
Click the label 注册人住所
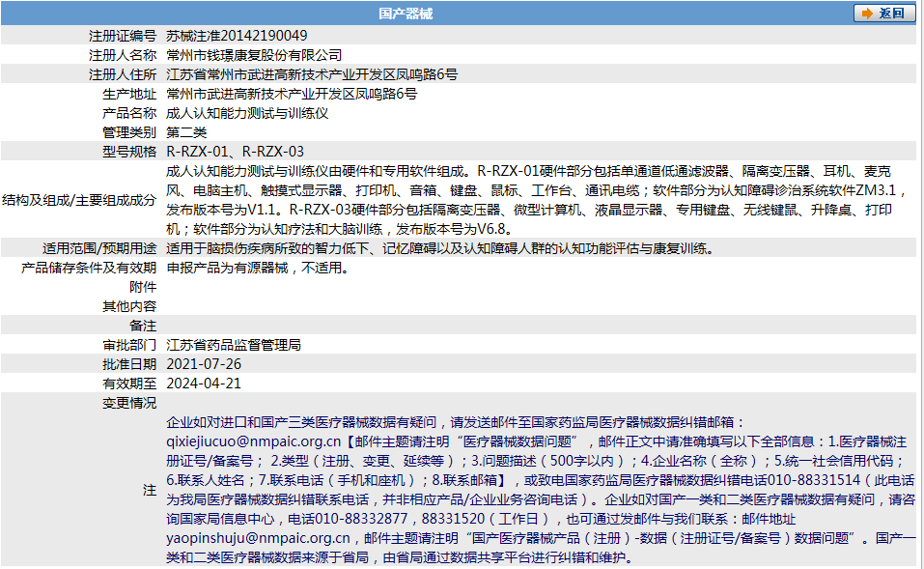click(x=123, y=75)
